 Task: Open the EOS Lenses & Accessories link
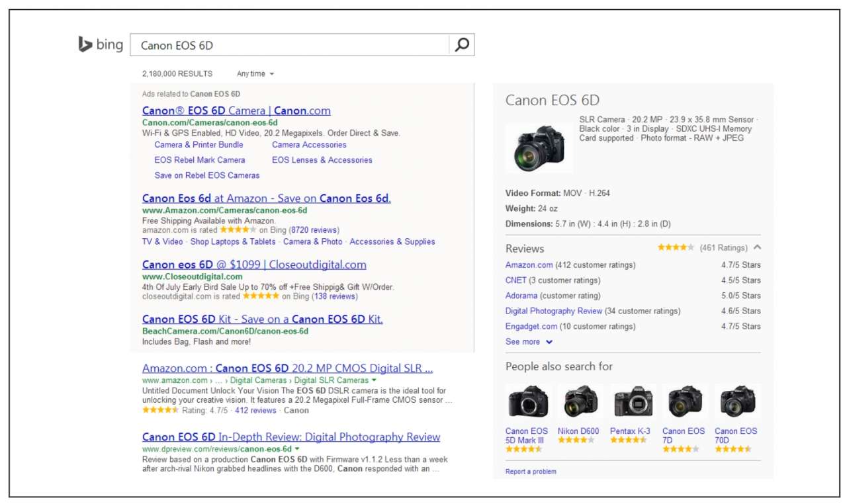(322, 160)
